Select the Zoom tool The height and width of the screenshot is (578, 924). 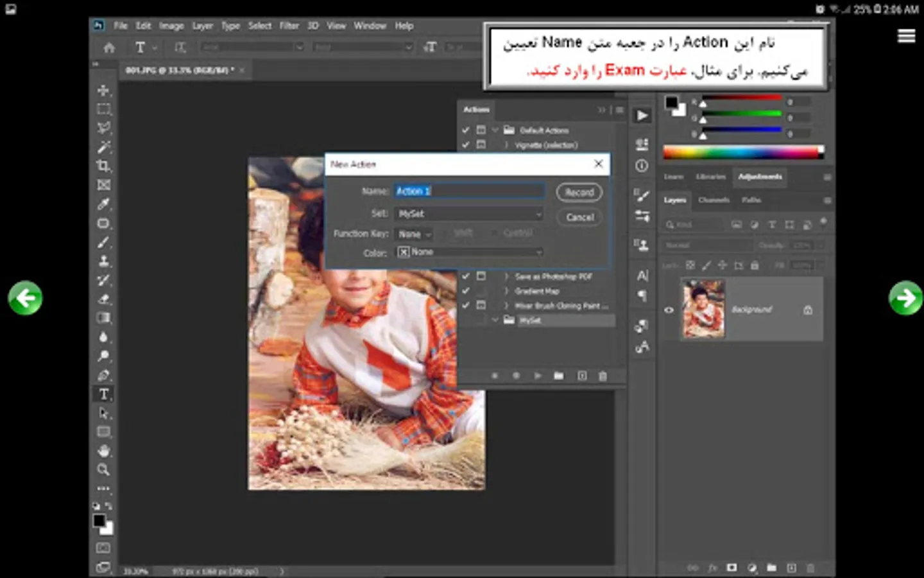(103, 470)
